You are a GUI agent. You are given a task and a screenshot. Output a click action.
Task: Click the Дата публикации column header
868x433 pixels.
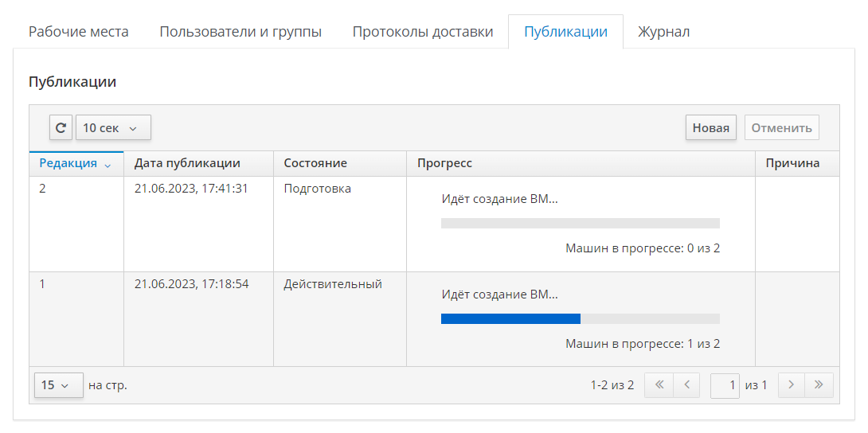pyautogui.click(x=187, y=163)
